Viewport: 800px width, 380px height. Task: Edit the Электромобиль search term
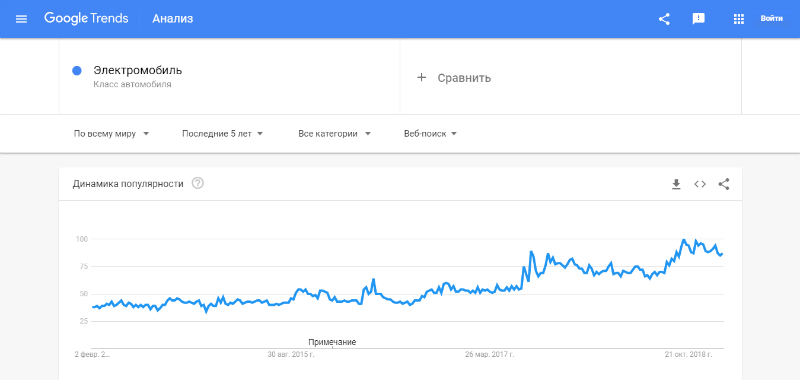138,70
